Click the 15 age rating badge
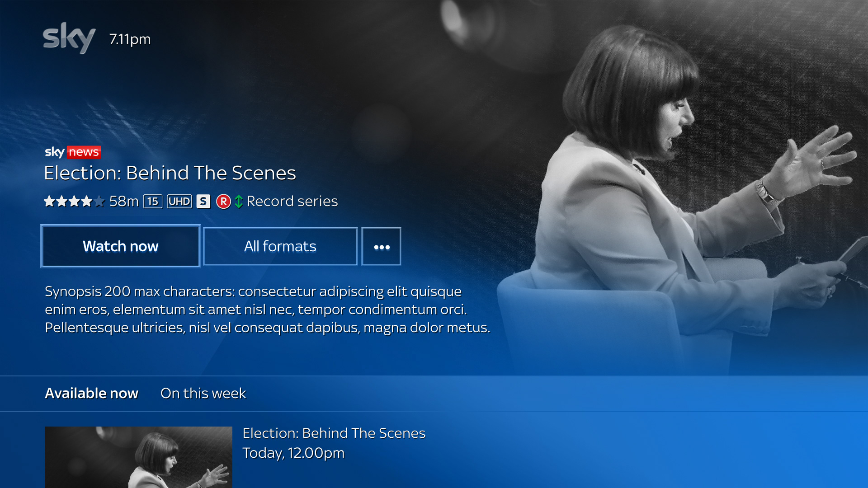 (153, 201)
